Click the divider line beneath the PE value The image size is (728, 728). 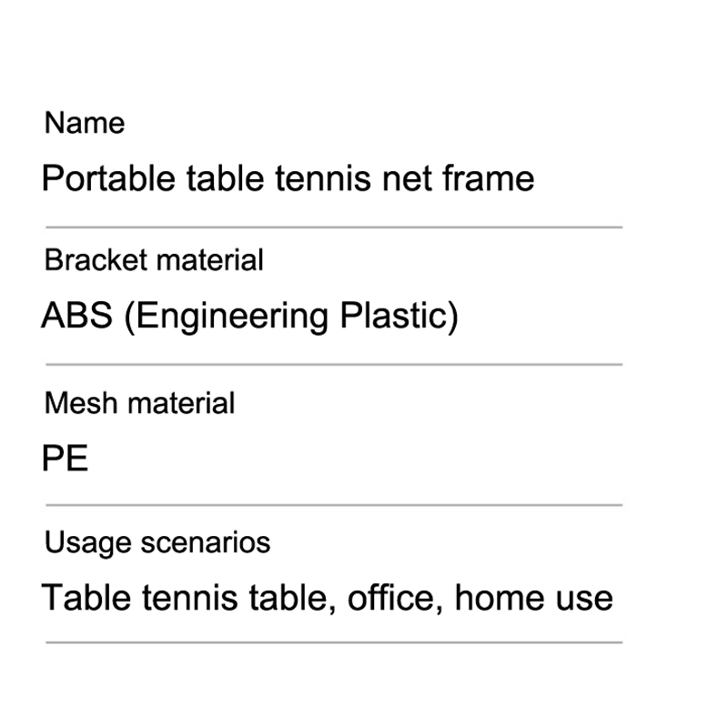coord(333,505)
